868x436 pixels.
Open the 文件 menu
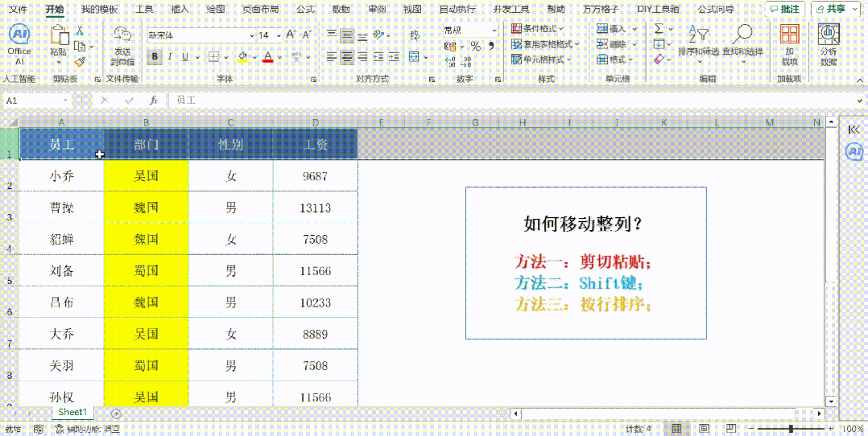(x=19, y=10)
